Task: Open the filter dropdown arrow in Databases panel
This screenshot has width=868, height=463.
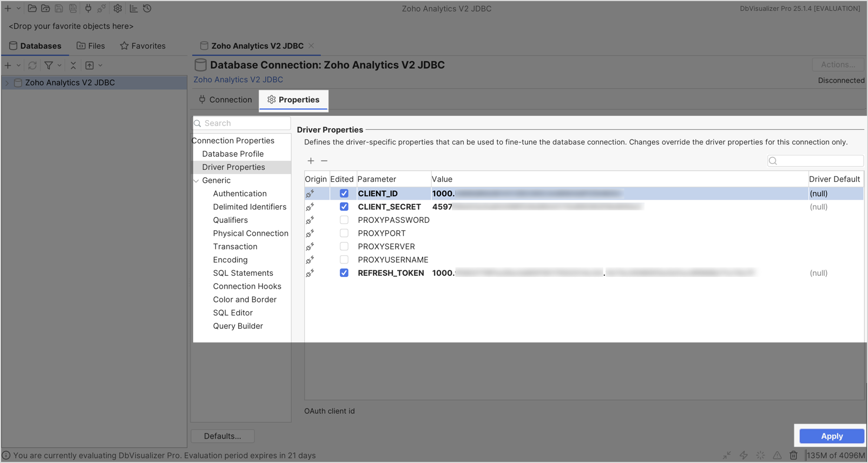Action: tap(60, 65)
